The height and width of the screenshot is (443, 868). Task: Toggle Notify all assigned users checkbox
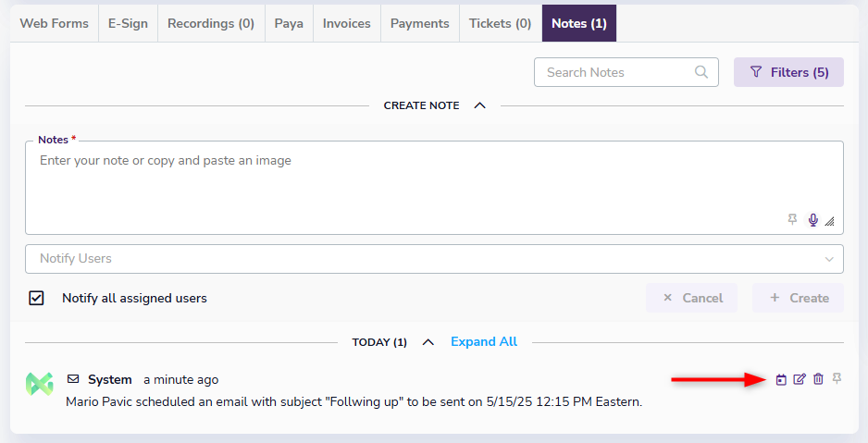36,298
